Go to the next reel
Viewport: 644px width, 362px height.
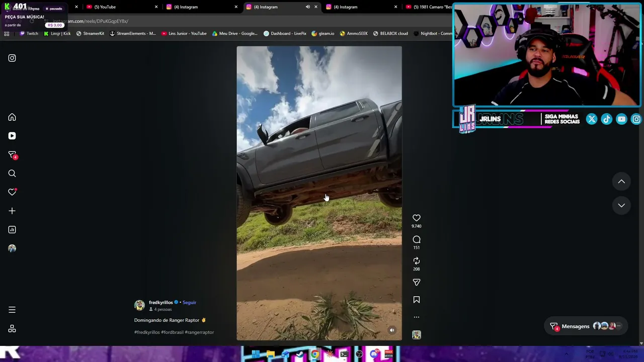[x=621, y=205]
